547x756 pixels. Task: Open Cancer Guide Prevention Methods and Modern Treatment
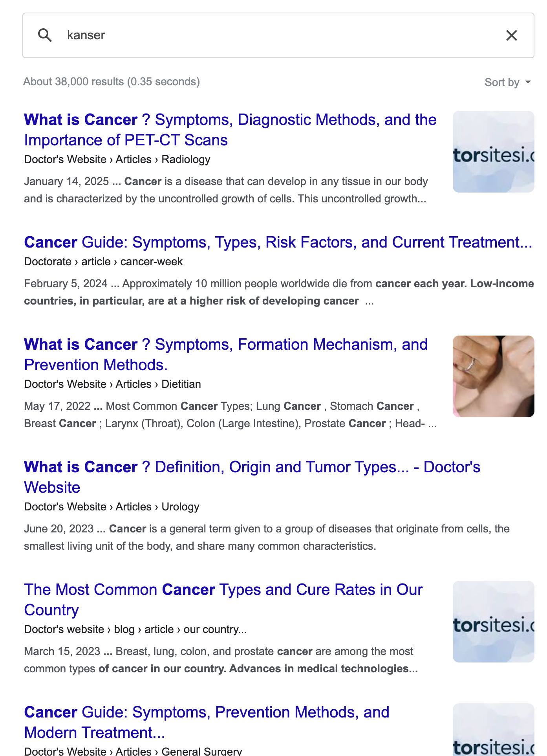pos(207,722)
